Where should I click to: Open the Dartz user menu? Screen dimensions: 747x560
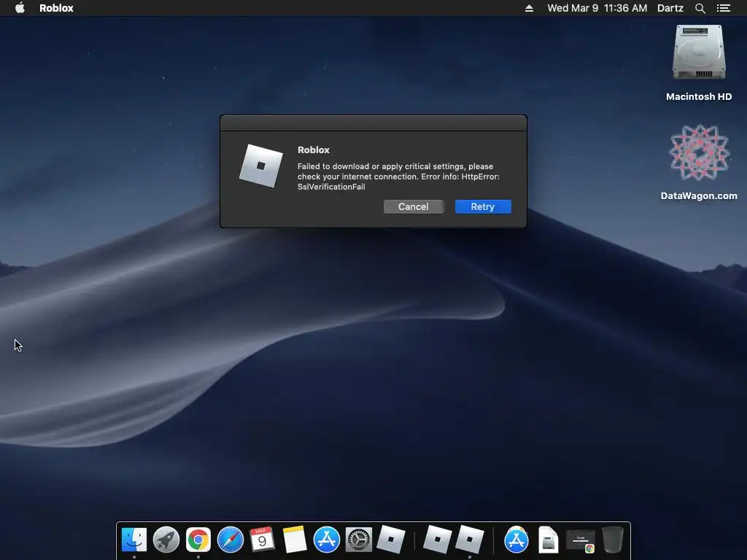tap(670, 8)
